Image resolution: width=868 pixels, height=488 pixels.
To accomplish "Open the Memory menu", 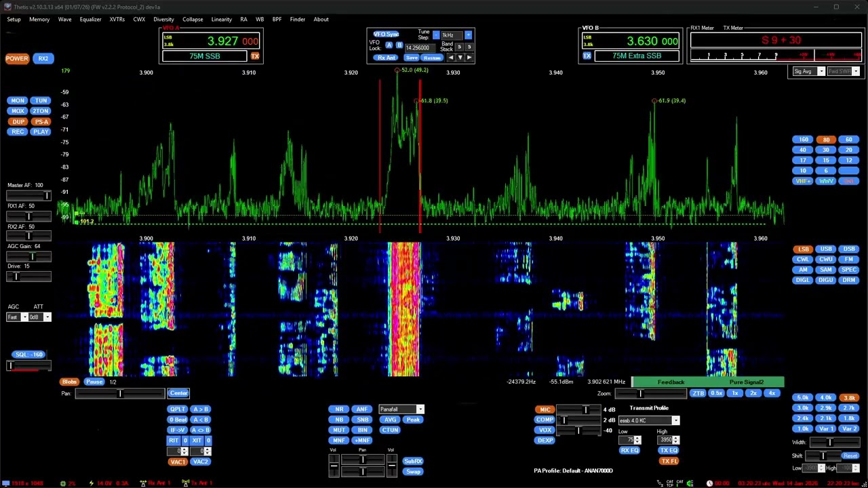I will pyautogui.click(x=39, y=19).
